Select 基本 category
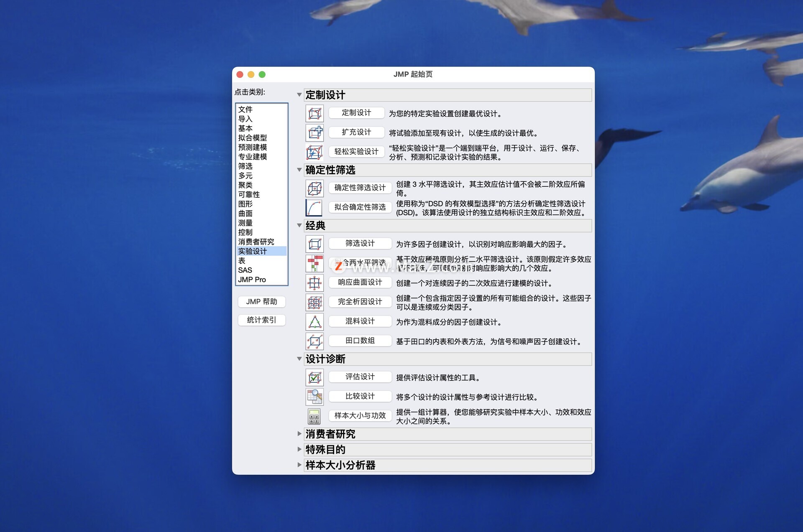Screen dimensions: 803x532 pyautogui.click(x=262, y=128)
